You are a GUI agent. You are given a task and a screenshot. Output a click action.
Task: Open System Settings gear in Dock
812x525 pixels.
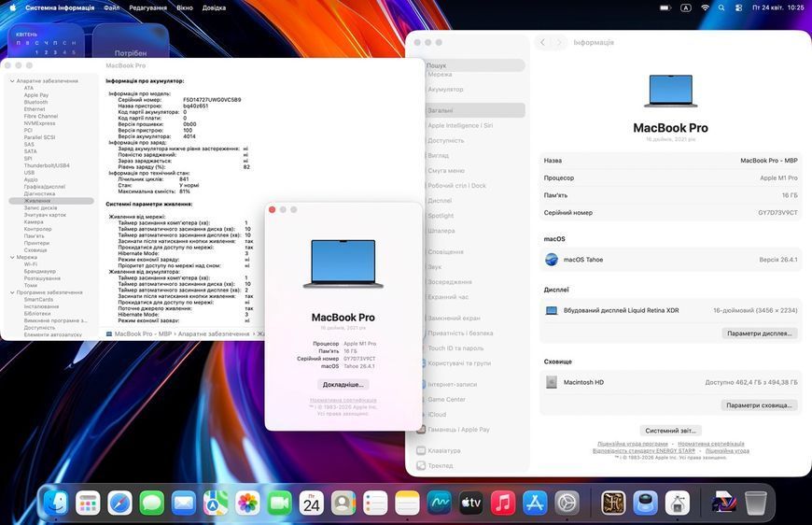(567, 503)
